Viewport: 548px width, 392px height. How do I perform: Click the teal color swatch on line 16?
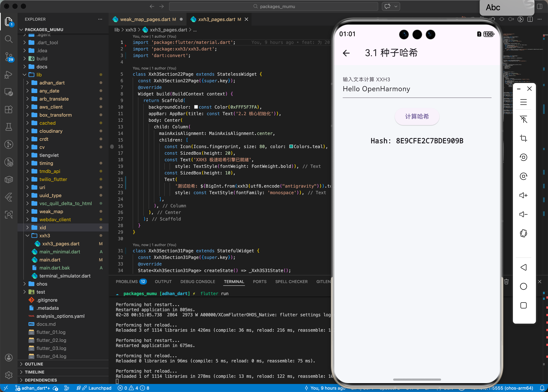291,146
